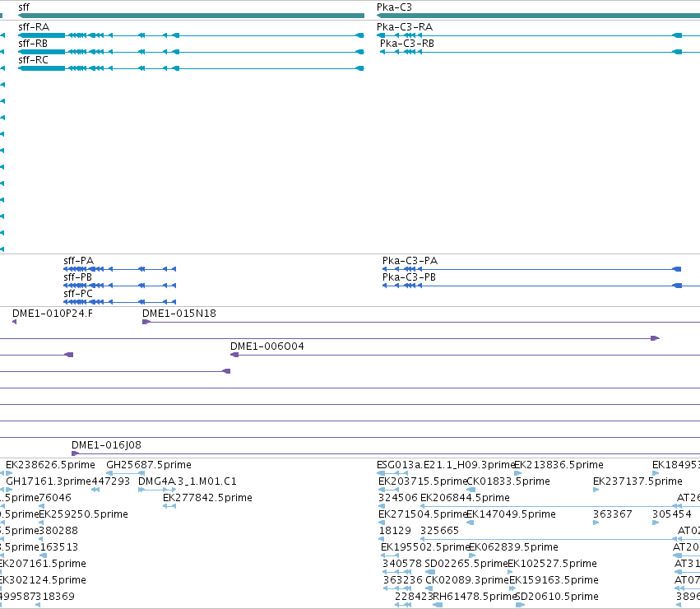Select the 228423 EST label
The width and height of the screenshot is (700, 609).
414,597
